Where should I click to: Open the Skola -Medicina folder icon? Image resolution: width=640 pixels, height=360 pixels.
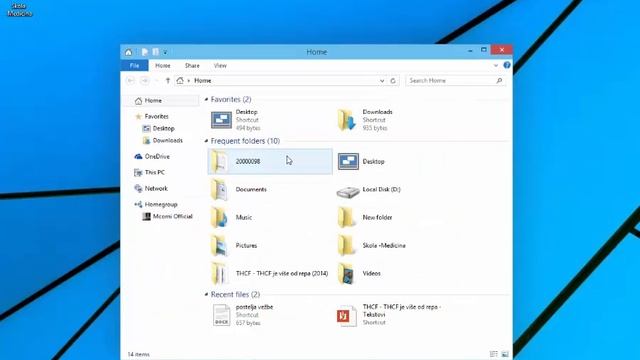click(347, 245)
